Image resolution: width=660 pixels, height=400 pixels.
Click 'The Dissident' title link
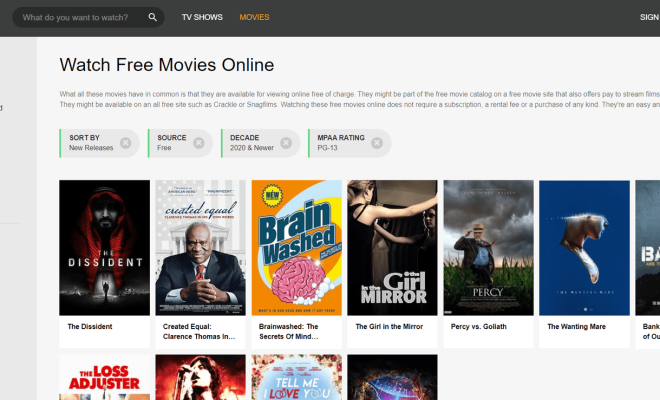tap(90, 327)
